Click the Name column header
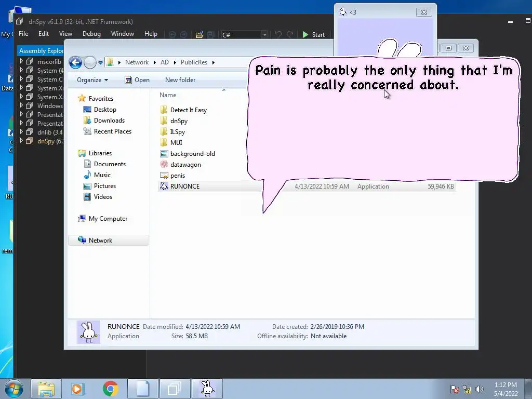Screen dimensions: 532x399 click(168, 95)
